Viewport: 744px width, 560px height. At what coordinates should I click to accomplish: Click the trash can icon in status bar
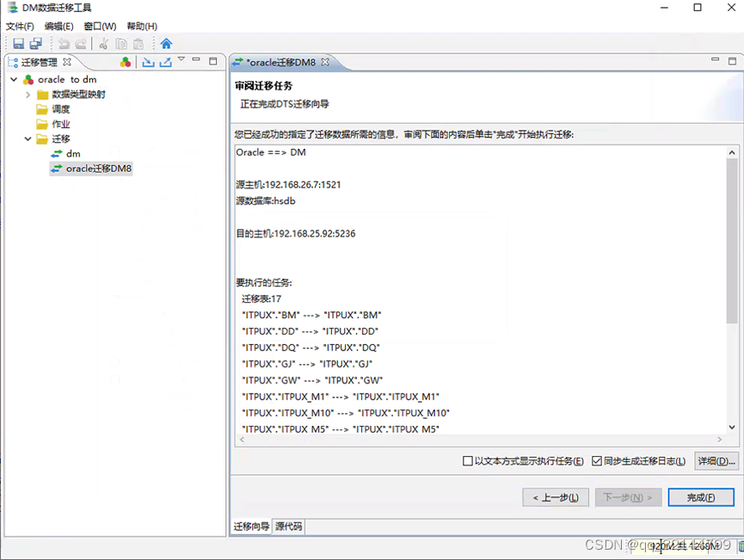tap(741, 547)
